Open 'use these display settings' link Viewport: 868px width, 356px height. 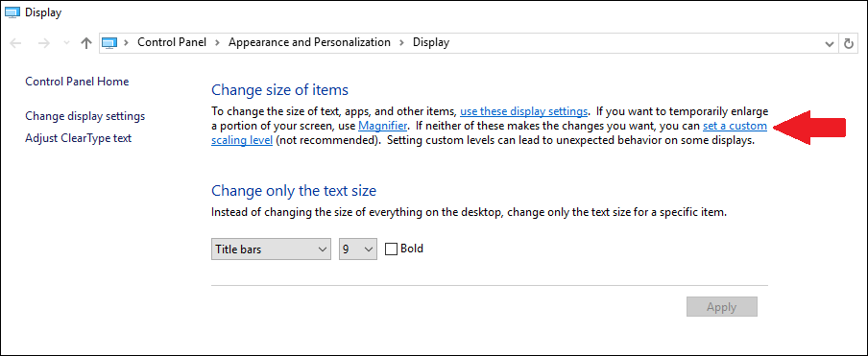(523, 111)
